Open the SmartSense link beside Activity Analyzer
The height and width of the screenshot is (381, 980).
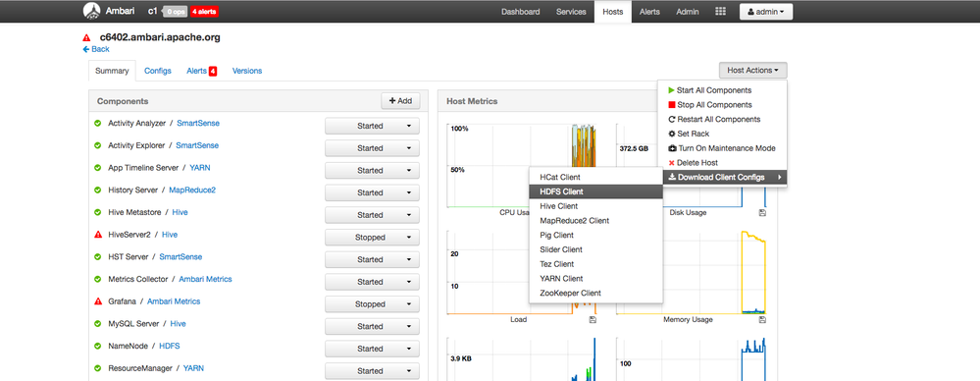point(198,124)
